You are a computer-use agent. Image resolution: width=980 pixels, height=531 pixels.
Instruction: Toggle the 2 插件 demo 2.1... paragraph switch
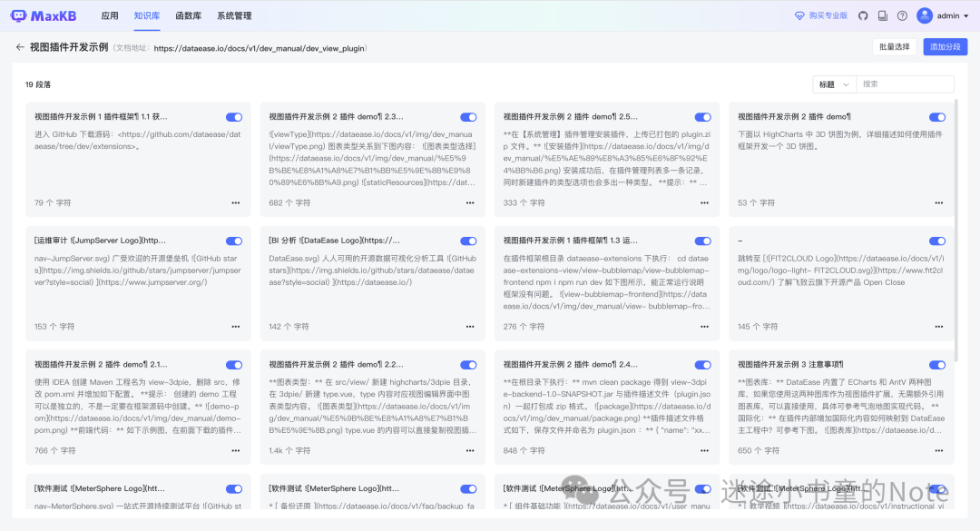pos(234,365)
